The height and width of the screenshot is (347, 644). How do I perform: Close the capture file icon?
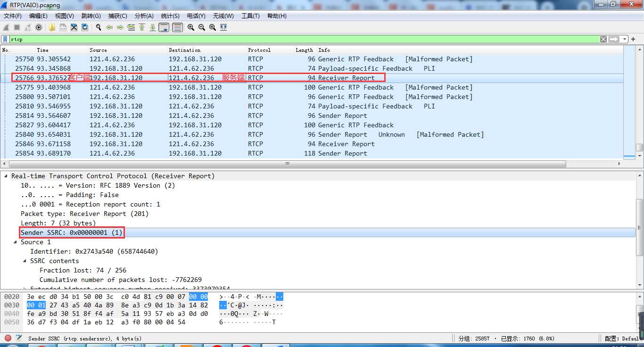click(74, 27)
